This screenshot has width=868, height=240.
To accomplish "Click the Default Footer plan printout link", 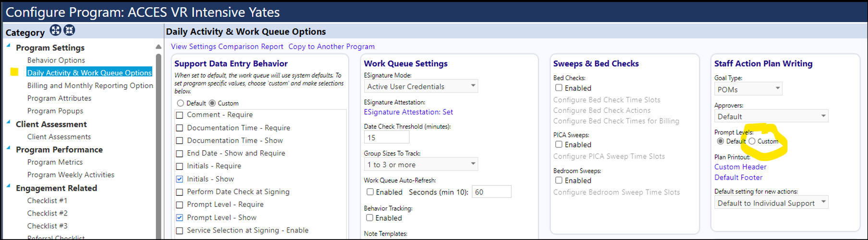I will click(738, 177).
